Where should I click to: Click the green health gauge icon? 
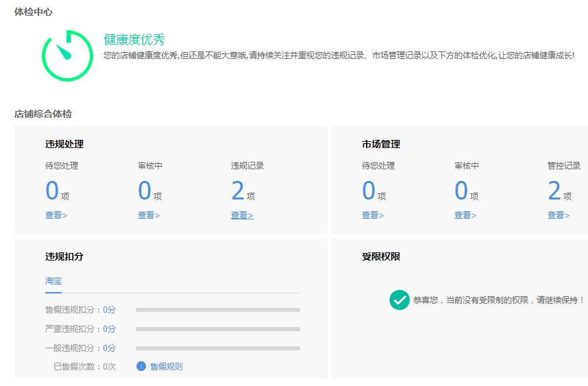(67, 56)
